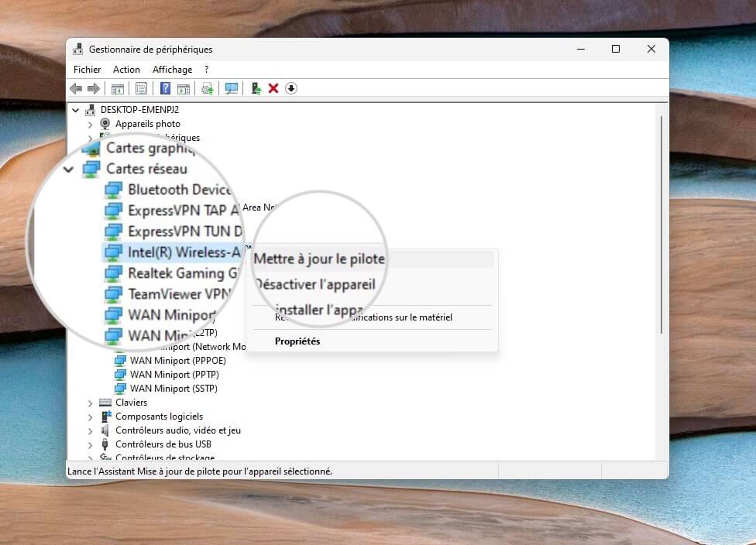Choose Propriétés in the context menu
756x545 pixels.
tap(297, 341)
